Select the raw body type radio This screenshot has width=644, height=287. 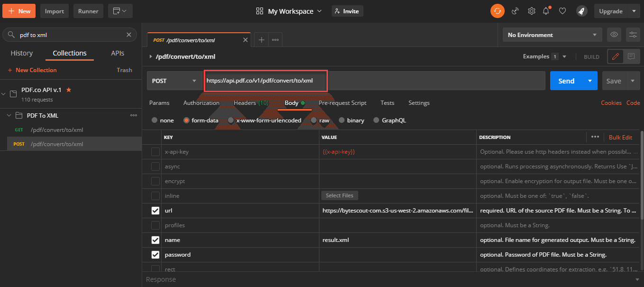[314, 120]
